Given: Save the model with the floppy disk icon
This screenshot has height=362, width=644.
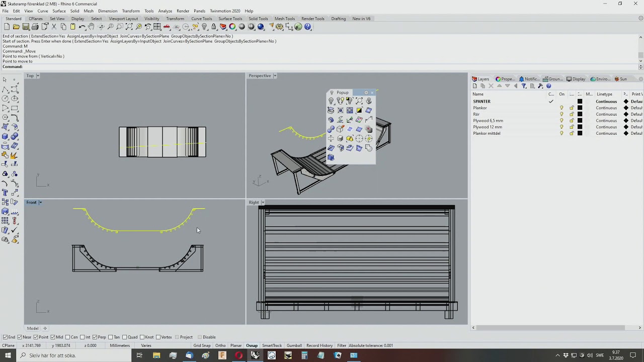Looking at the screenshot, I should tap(26, 27).
